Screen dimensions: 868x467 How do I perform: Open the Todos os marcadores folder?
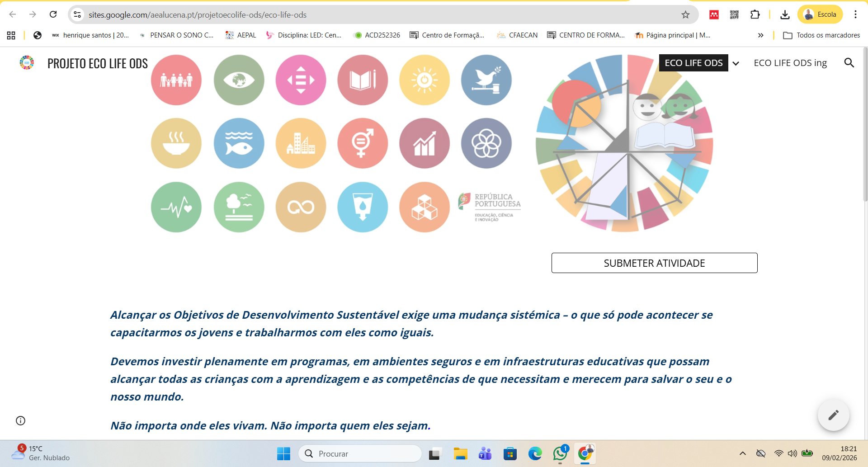(821, 35)
